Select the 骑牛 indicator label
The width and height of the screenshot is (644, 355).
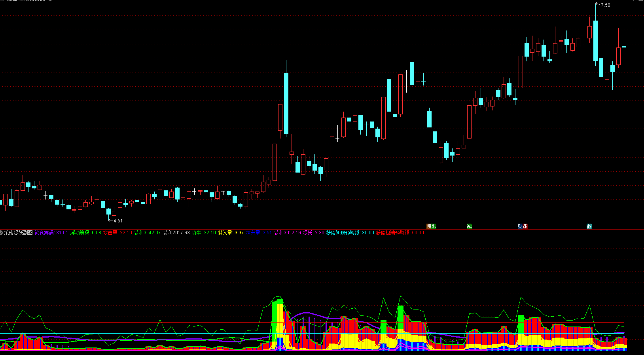click(197, 233)
